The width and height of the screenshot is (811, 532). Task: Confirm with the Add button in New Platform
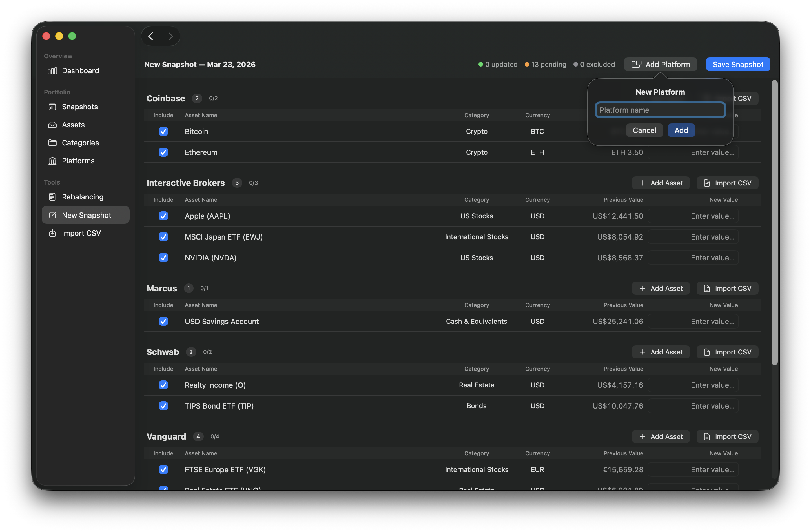[681, 130]
